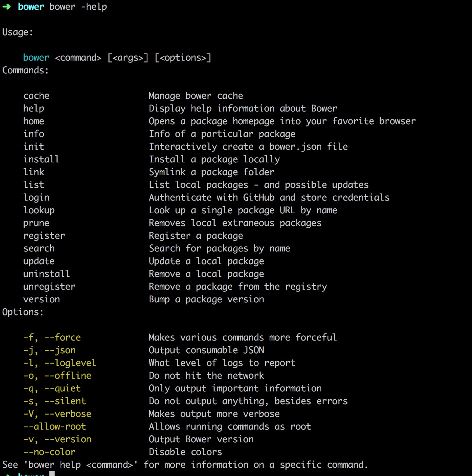The width and height of the screenshot is (472, 476).
Task: Select 'Interactively create a bower.json file'
Action: pyautogui.click(x=248, y=147)
